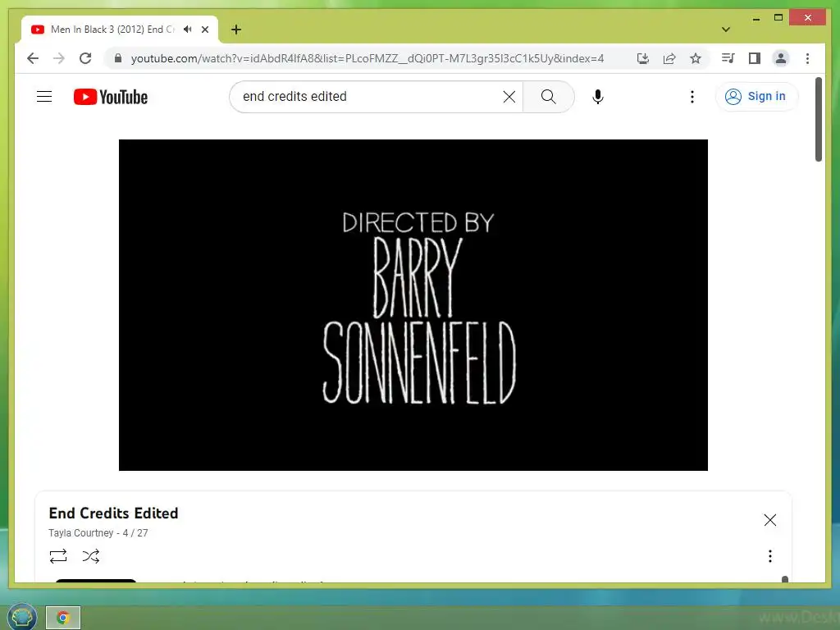Go forward with browser forward arrow
The height and width of the screenshot is (630, 840).
[x=59, y=58]
